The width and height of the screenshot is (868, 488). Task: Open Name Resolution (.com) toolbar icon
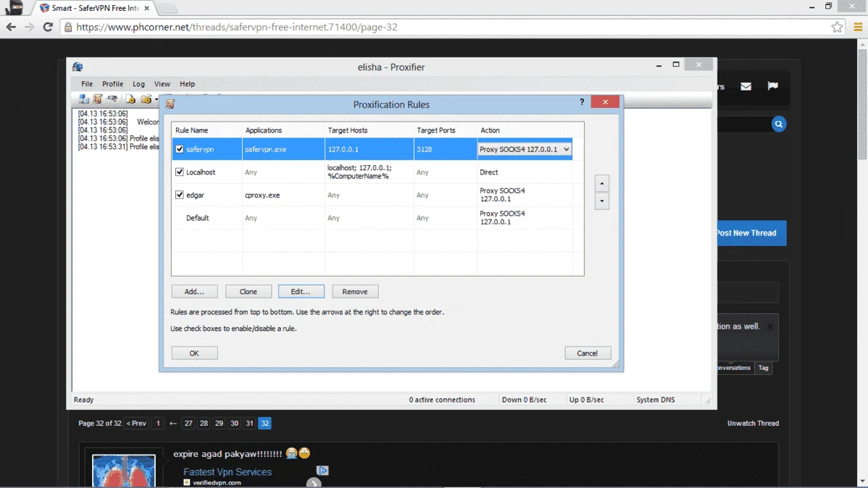[x=112, y=98]
